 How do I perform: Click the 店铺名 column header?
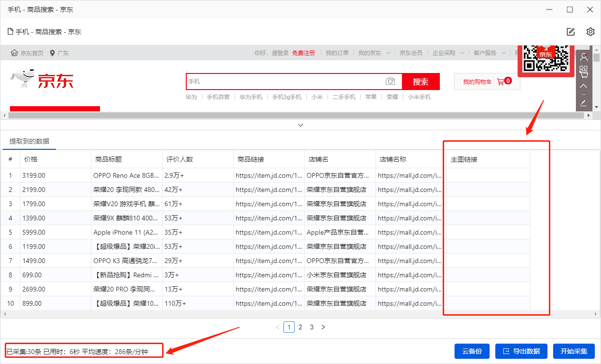340,159
